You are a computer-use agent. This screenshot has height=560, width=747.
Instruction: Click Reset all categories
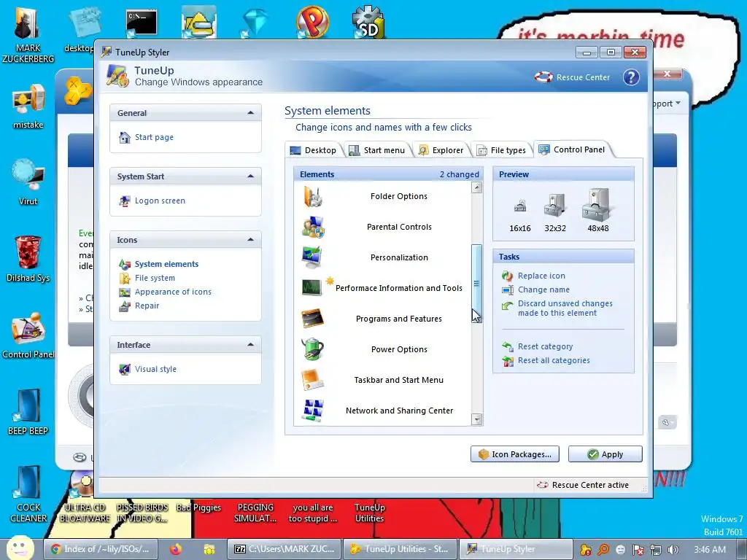coord(554,360)
